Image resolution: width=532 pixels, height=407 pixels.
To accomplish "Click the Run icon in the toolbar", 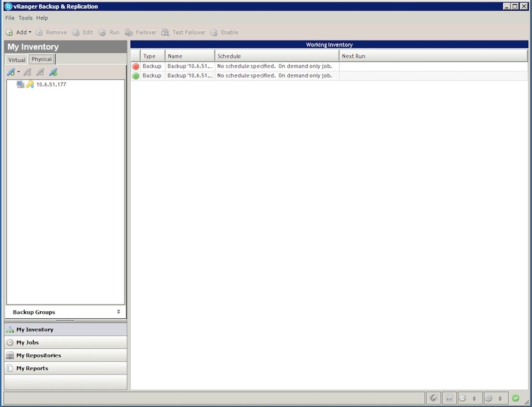I will pos(102,33).
